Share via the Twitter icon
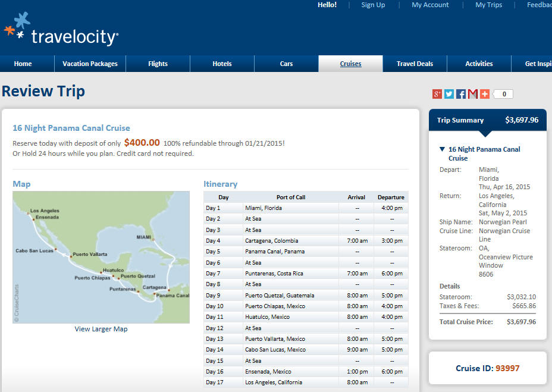This screenshot has width=552, height=392. 449,94
